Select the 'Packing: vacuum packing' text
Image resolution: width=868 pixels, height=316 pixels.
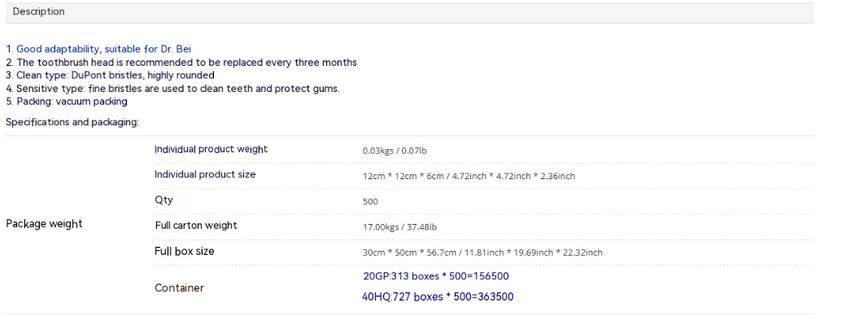[x=67, y=102]
